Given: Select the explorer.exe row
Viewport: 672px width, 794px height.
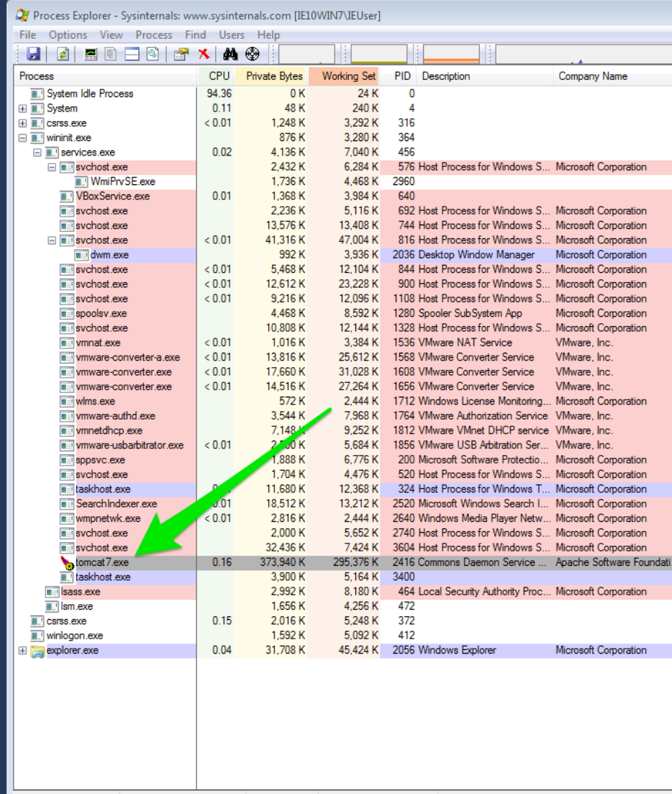Looking at the screenshot, I should [343, 650].
